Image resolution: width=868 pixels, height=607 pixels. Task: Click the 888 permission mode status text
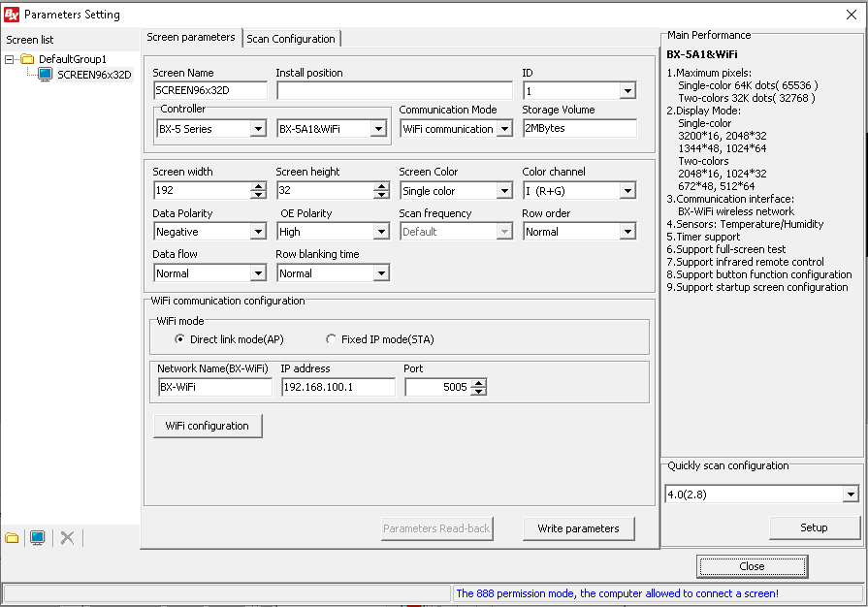point(617,593)
